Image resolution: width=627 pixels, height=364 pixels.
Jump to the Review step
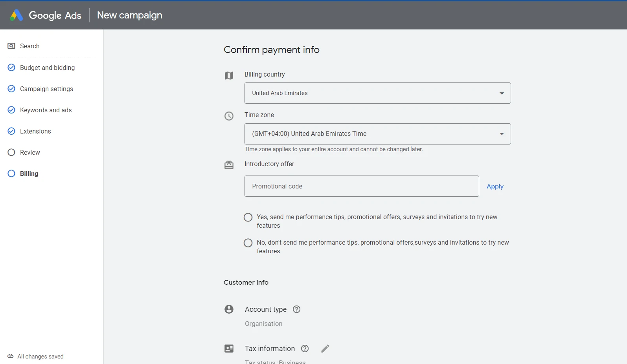30,152
